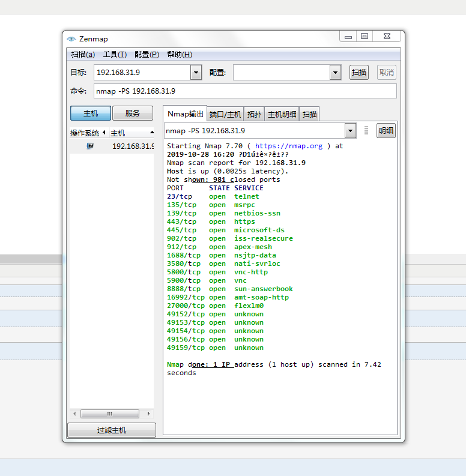Screen dimensions: 466x476
Task: Click the 49152/tcp unknown output line
Action: (215, 314)
